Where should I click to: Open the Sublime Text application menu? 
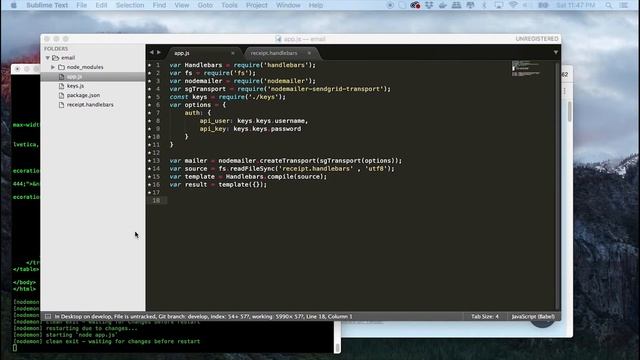coord(47,5)
